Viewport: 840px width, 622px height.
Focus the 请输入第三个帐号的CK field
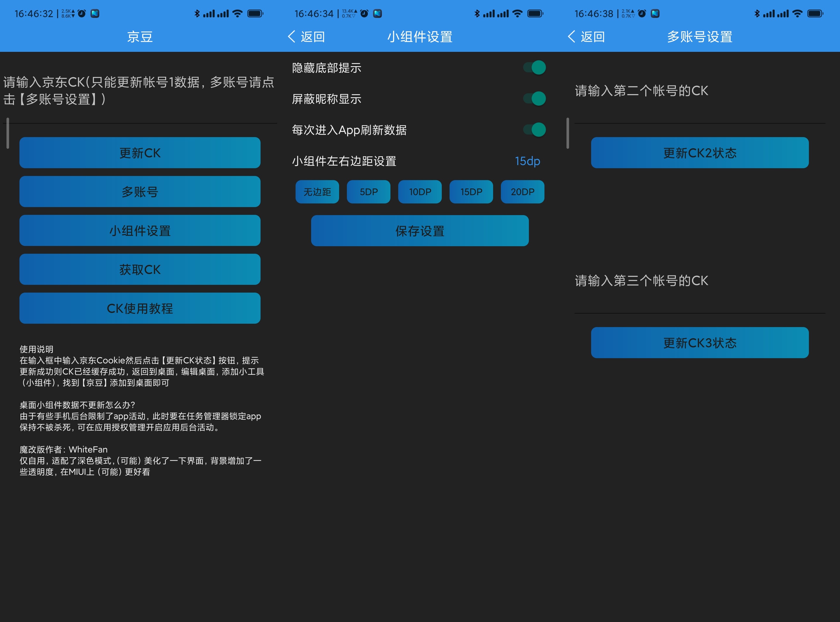point(700,281)
